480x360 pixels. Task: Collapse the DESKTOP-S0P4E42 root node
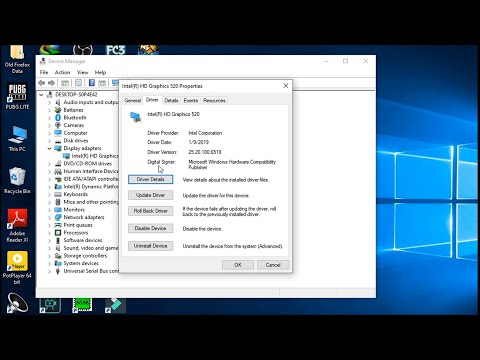pyautogui.click(x=41, y=95)
